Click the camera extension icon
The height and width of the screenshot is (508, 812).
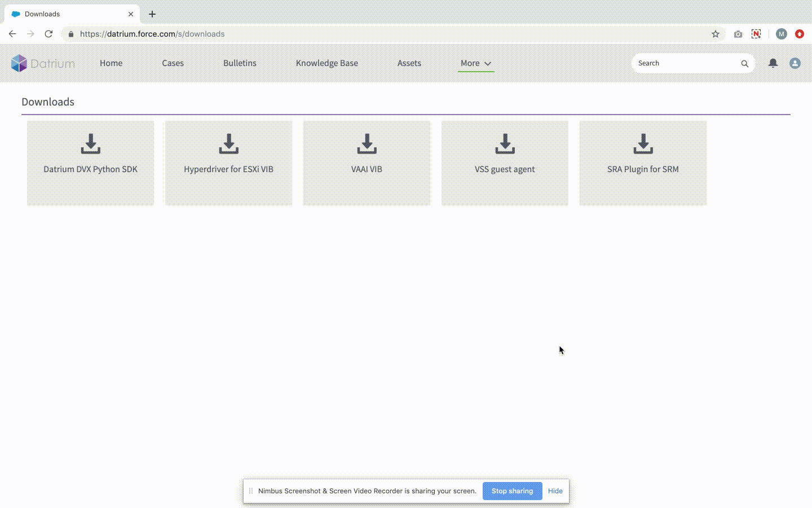(x=738, y=34)
